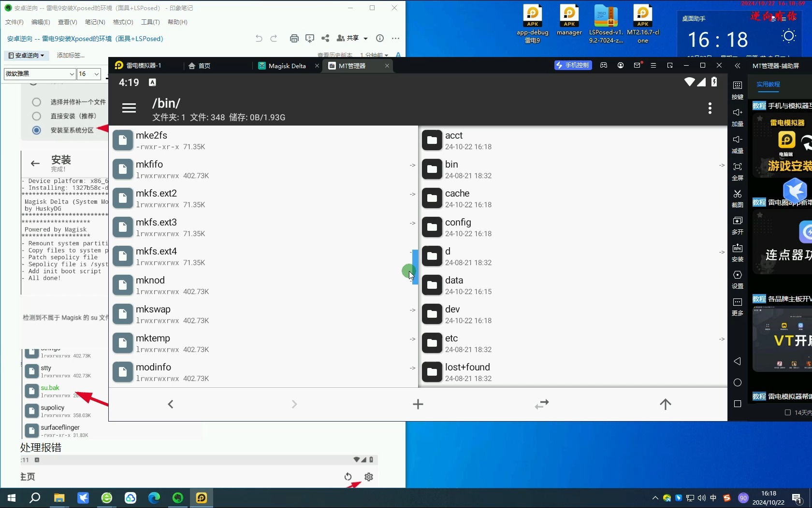The width and height of the screenshot is (812, 508).
Task: Open the gamepad icon in emulator title bar
Action: [604, 65]
